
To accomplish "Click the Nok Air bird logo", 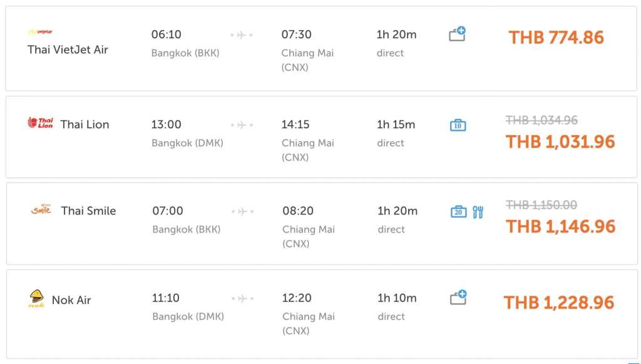I will [36, 299].
